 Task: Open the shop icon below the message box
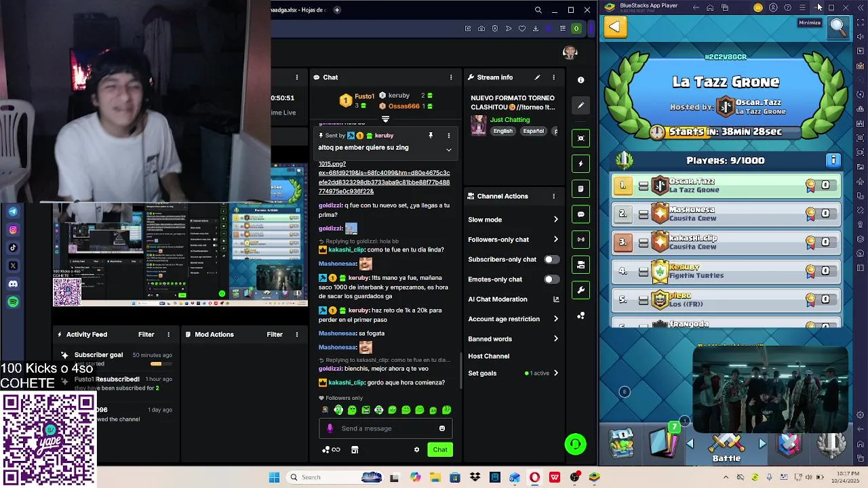pyautogui.click(x=355, y=449)
